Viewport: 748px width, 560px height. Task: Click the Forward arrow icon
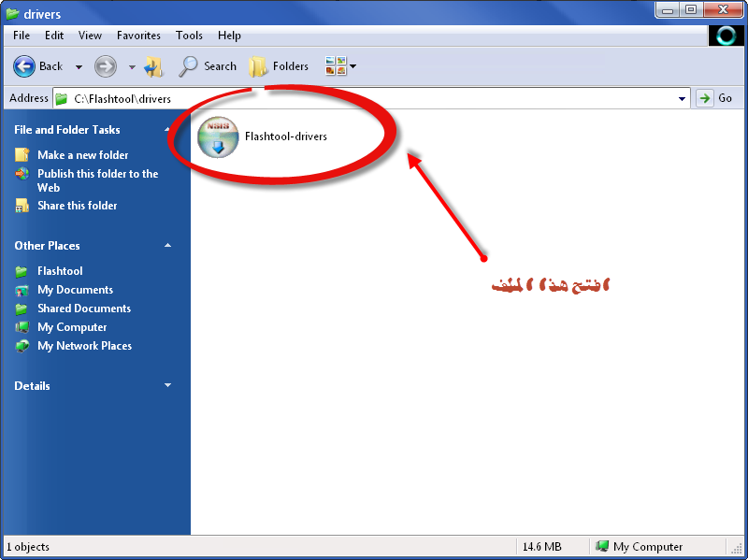point(106,66)
